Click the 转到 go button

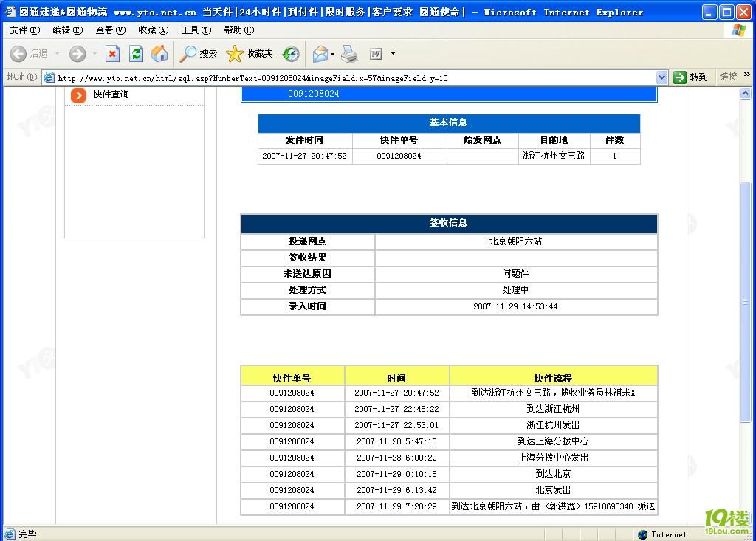click(x=691, y=77)
